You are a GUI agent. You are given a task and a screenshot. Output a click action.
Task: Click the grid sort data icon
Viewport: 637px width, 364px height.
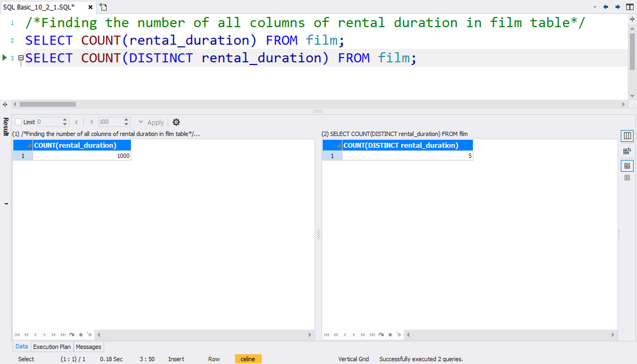click(x=627, y=150)
